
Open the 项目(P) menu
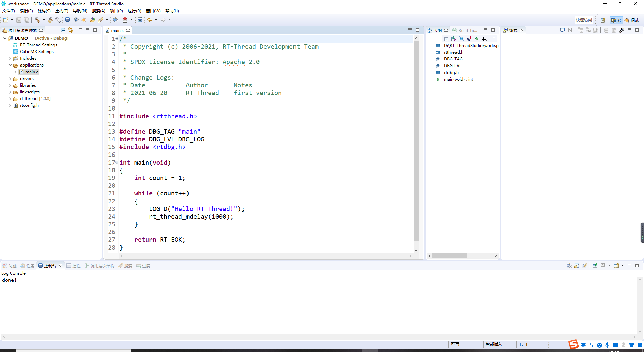[x=116, y=11]
